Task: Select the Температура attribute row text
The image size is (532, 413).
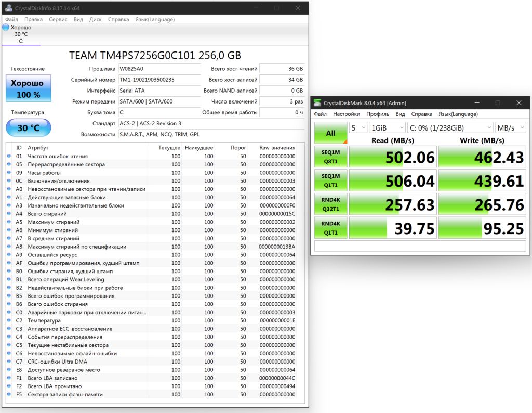Action: [44, 320]
